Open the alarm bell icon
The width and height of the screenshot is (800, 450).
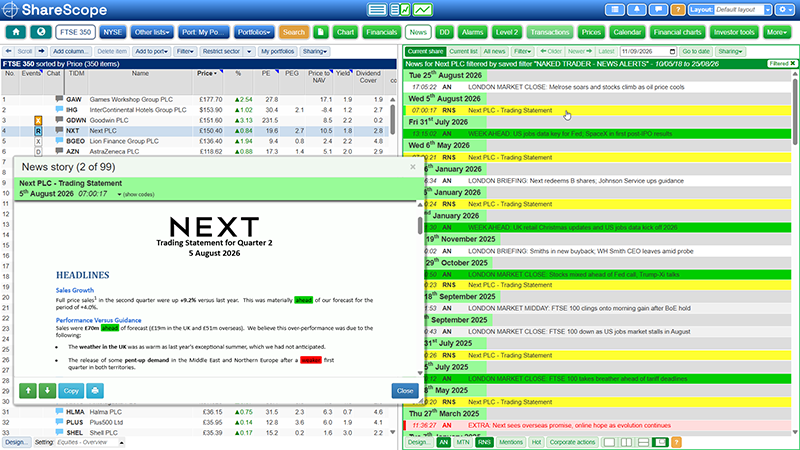pyautogui.click(x=637, y=10)
